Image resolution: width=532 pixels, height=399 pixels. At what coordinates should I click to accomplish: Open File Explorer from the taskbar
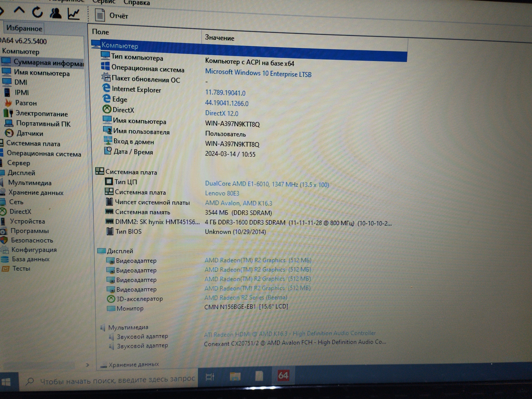tap(235, 376)
